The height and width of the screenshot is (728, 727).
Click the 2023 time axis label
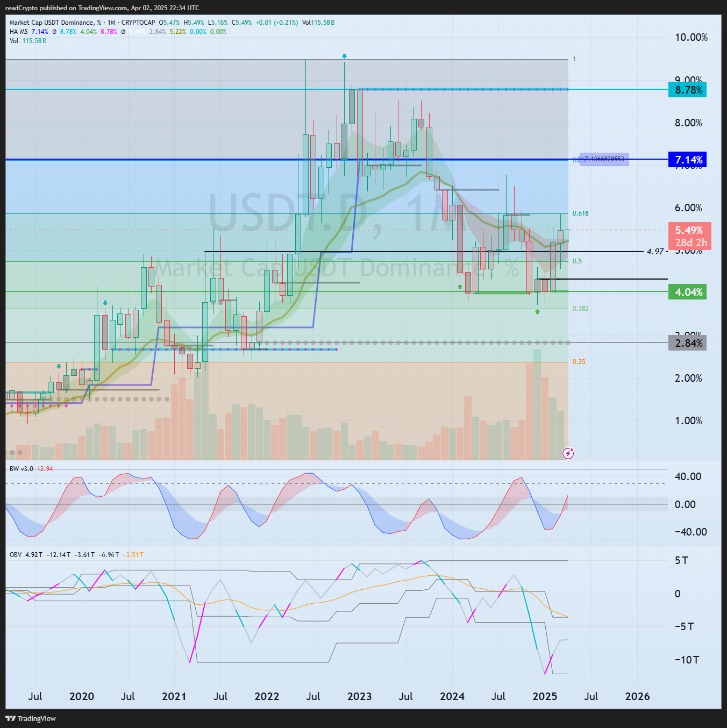[359, 696]
